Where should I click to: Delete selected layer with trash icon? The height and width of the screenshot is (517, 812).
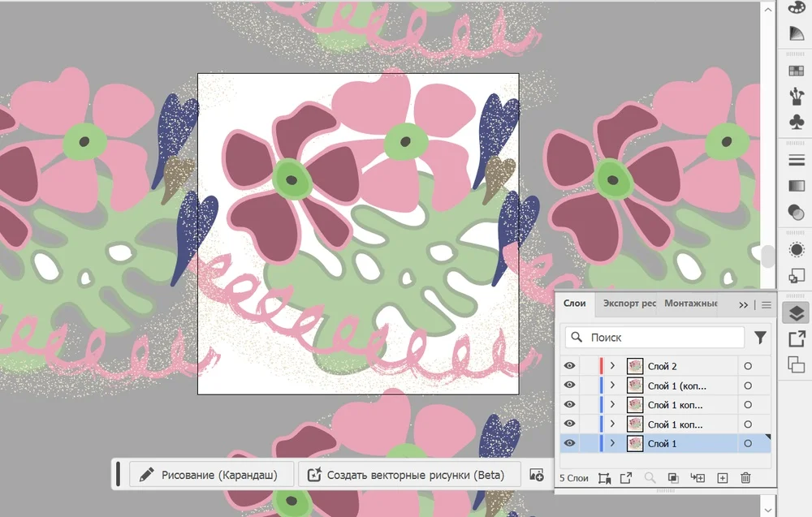tap(745, 479)
